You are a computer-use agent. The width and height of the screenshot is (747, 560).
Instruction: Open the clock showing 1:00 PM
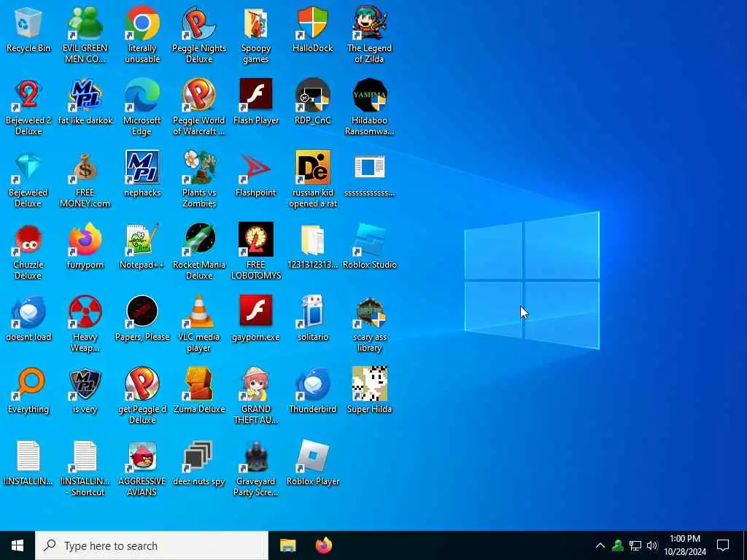pos(685,545)
